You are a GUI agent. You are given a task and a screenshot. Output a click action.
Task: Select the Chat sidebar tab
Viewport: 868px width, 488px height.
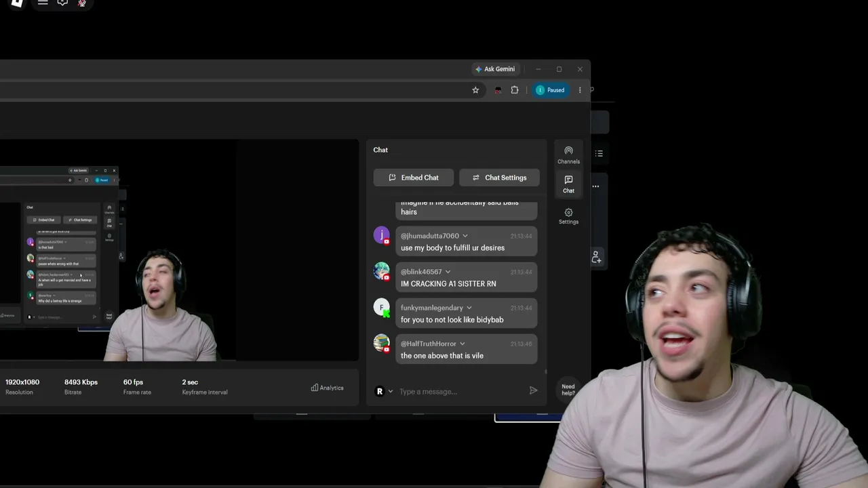pyautogui.click(x=568, y=184)
